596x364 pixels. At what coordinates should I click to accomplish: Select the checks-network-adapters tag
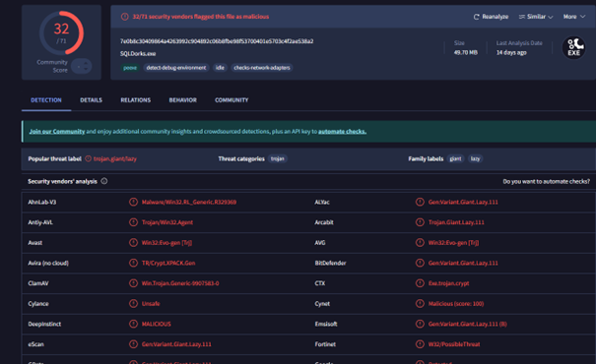262,68
